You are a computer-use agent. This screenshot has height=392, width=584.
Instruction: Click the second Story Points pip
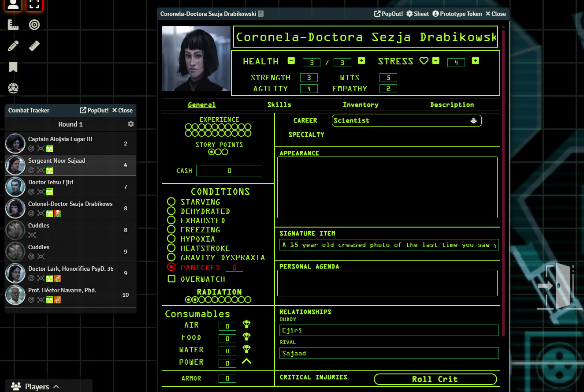coord(218,152)
